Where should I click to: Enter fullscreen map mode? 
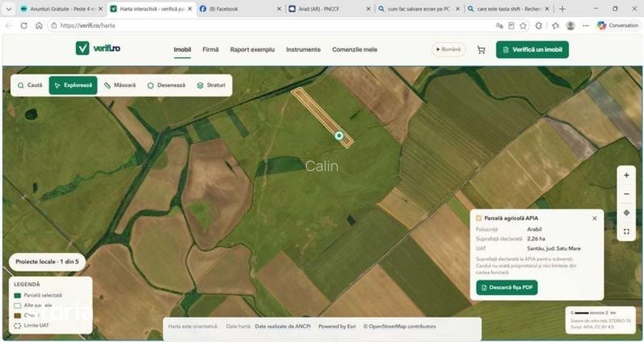coord(626,232)
